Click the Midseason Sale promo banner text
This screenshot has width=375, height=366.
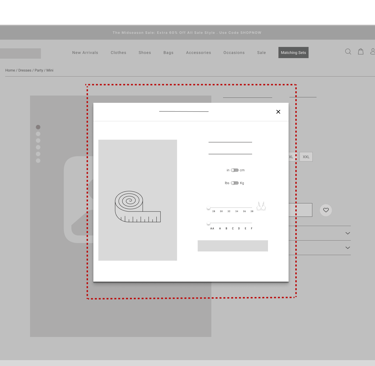187,33
